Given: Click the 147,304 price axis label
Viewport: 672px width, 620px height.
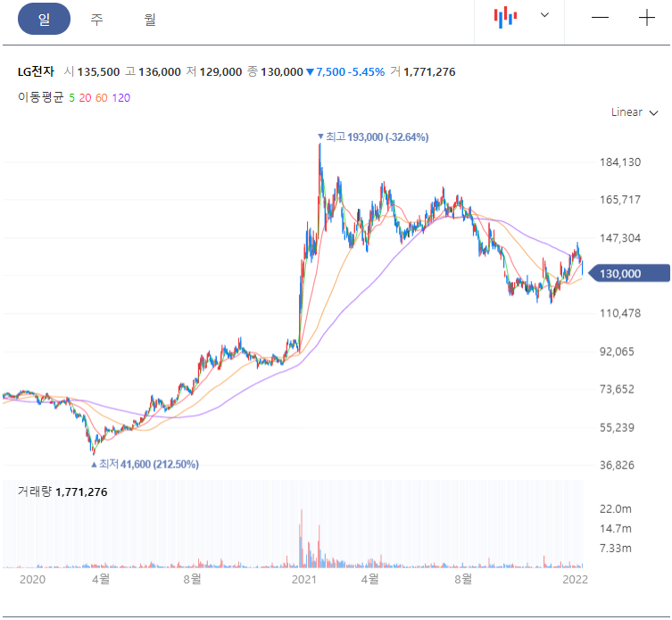Looking at the screenshot, I should point(619,238).
